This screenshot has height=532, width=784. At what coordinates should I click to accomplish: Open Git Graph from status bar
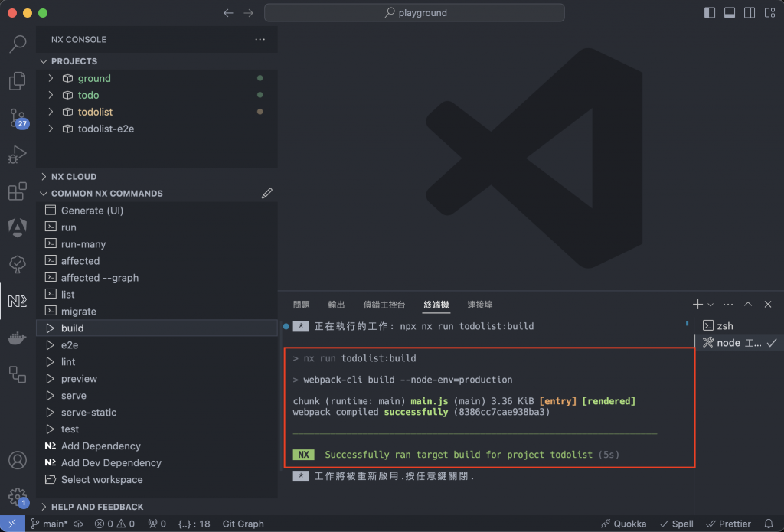pos(243,524)
